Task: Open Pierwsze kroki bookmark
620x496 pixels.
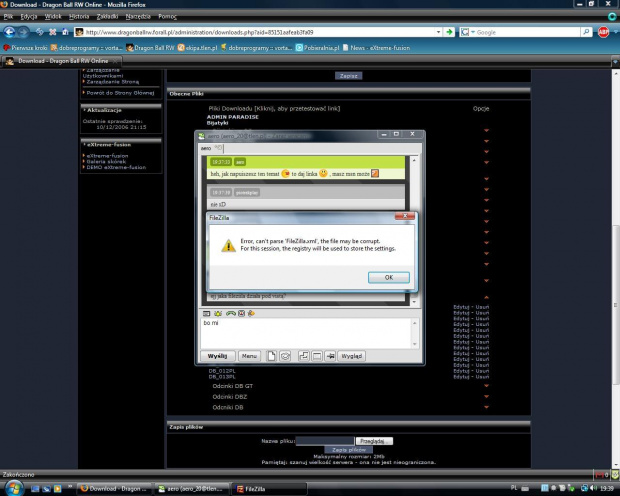Action: [25, 47]
